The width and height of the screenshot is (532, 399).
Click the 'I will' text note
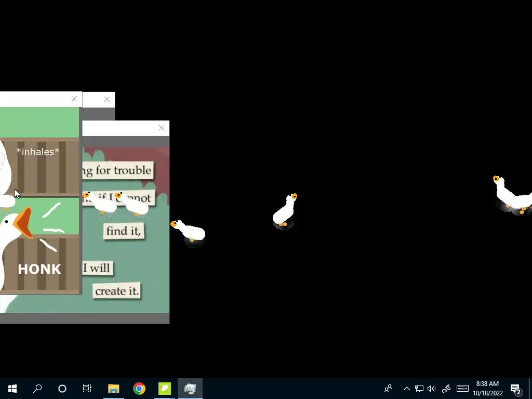pos(97,268)
